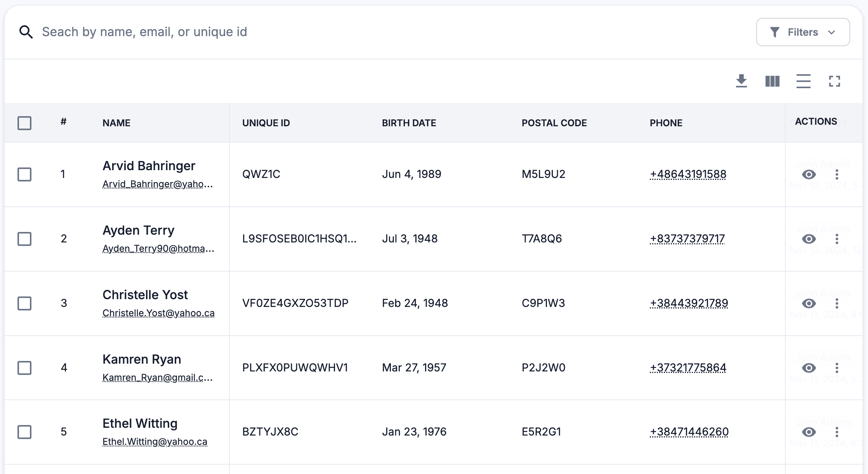Sort by the Name column header

click(x=116, y=123)
